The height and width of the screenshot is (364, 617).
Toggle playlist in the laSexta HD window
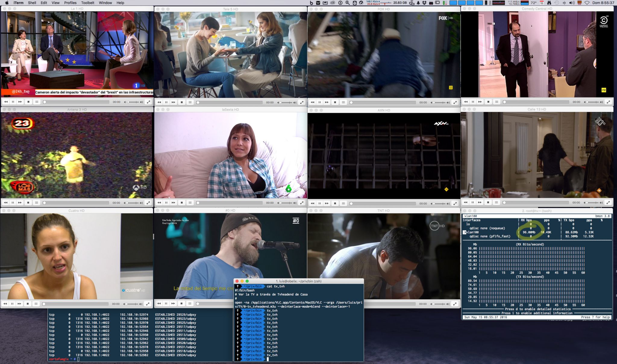(190, 203)
